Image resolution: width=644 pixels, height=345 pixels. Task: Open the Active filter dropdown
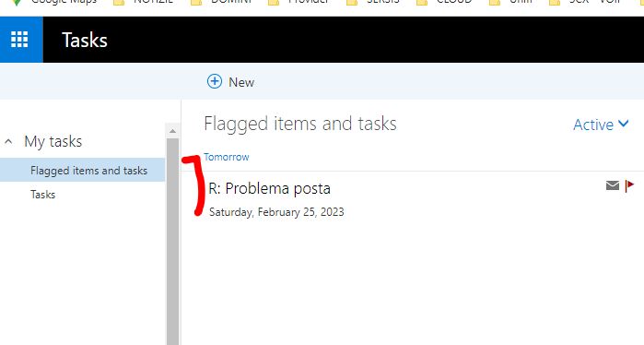(x=601, y=125)
